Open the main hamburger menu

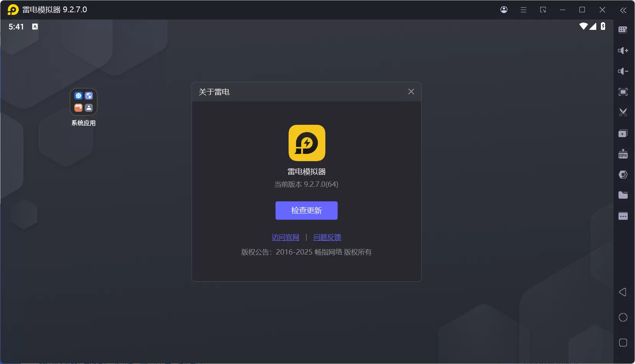pos(524,10)
